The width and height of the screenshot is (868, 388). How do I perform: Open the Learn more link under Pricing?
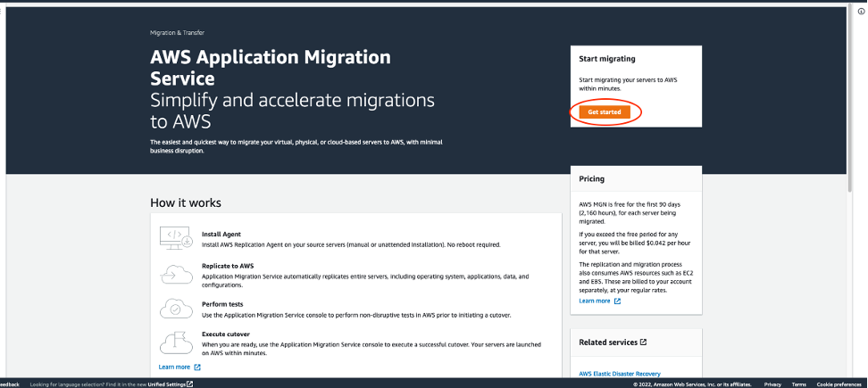coord(595,301)
